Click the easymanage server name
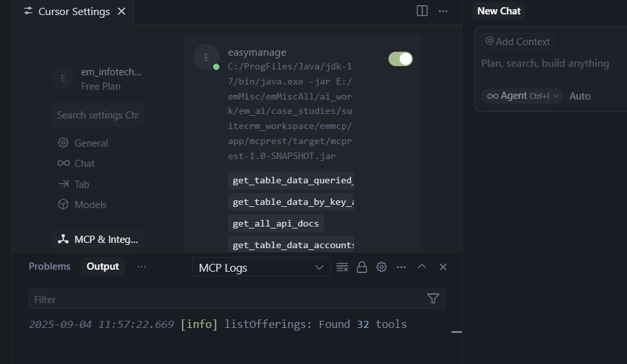 [x=257, y=52]
